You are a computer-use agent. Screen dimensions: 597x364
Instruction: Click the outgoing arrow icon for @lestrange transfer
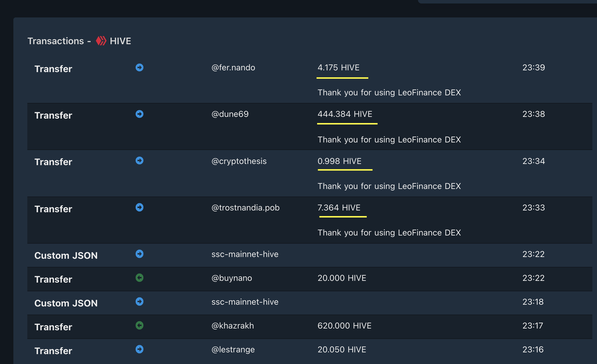pos(140,349)
